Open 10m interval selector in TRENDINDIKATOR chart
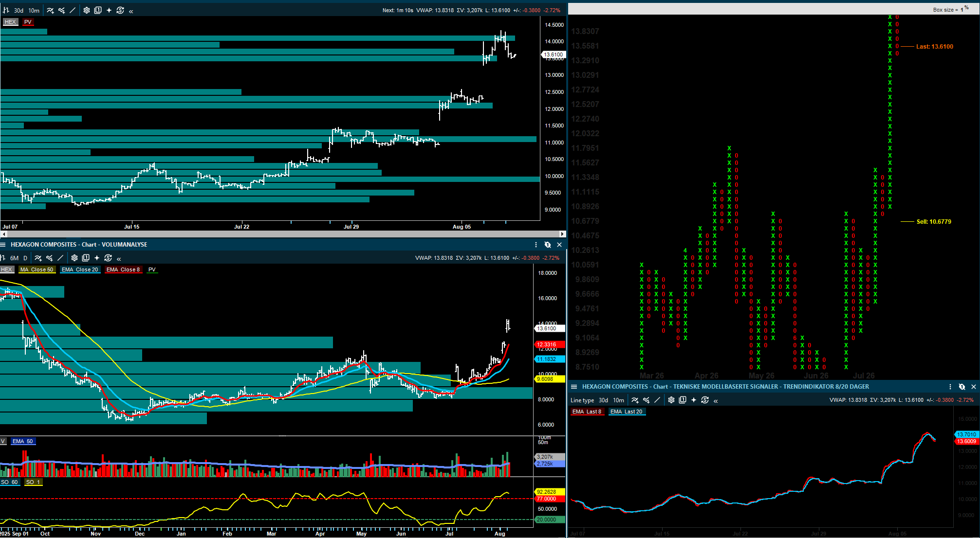The height and width of the screenshot is (538, 980). [x=619, y=400]
